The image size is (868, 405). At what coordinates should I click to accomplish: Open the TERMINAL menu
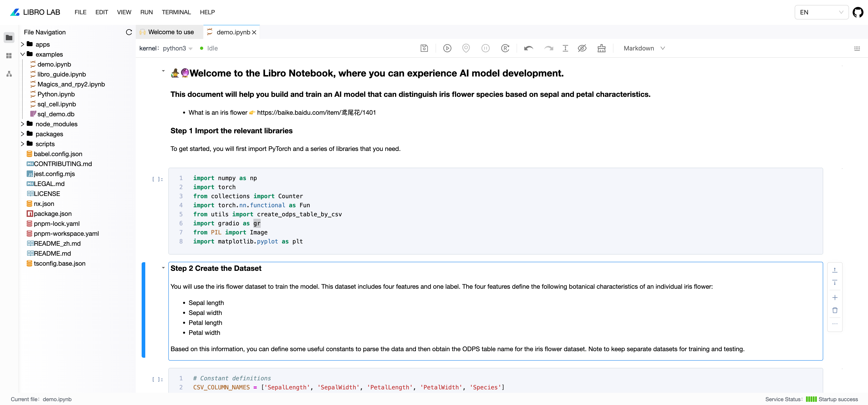[176, 12]
